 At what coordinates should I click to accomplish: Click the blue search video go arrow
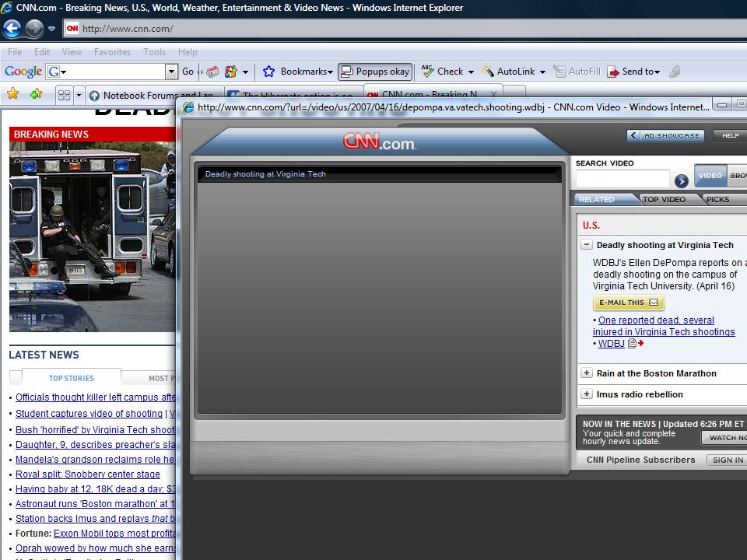tap(682, 180)
